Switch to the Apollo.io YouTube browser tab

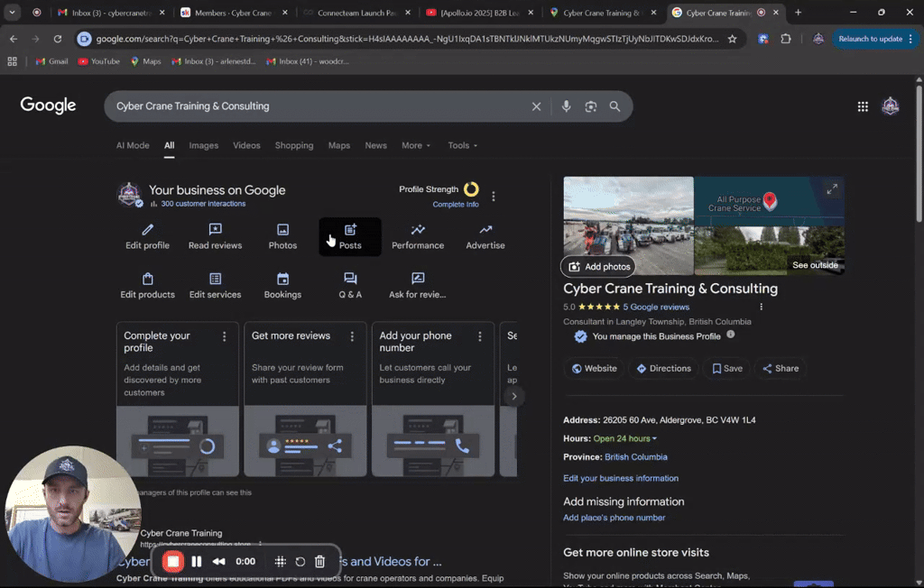coord(479,13)
